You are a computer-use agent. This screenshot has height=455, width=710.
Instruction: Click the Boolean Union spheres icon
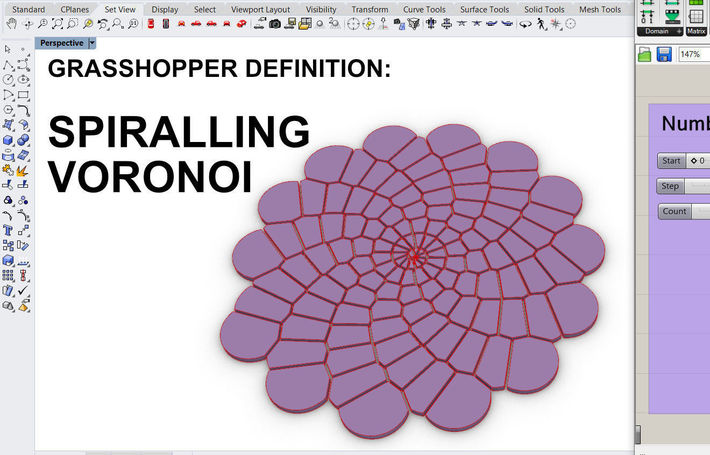tap(23, 140)
